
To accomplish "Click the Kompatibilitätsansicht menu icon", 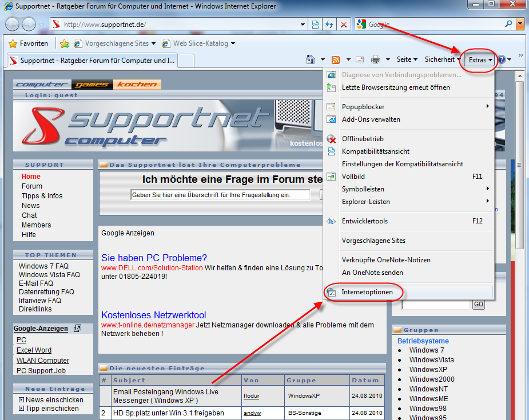I will pos(331,151).
